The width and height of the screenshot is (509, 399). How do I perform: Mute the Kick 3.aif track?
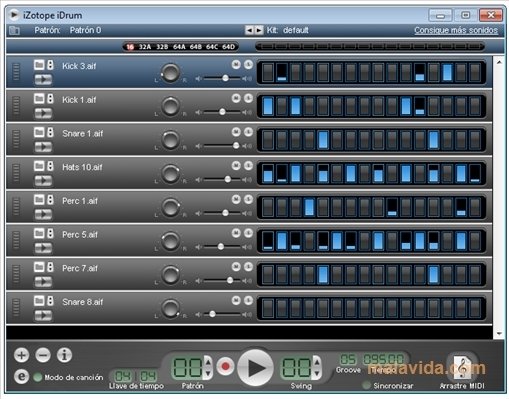236,65
